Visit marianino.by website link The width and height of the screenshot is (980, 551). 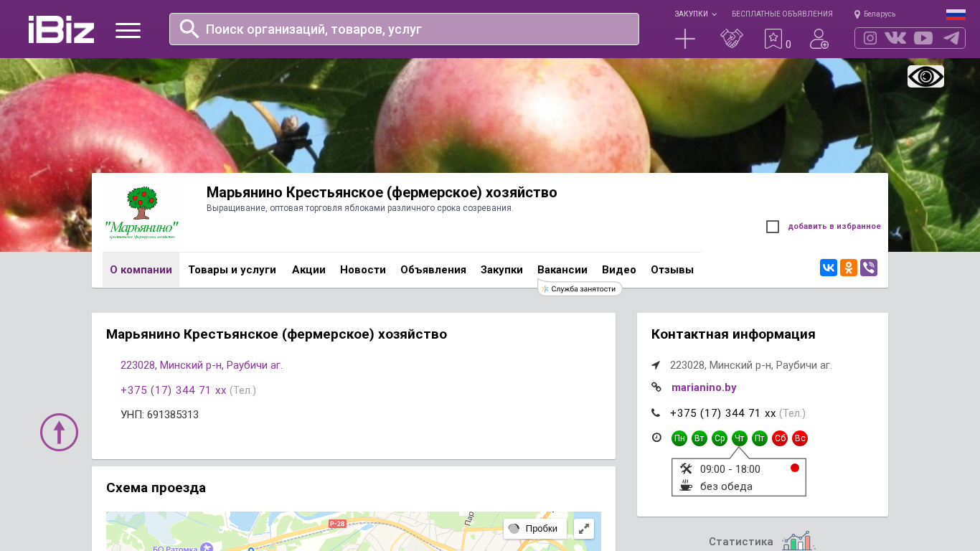704,387
